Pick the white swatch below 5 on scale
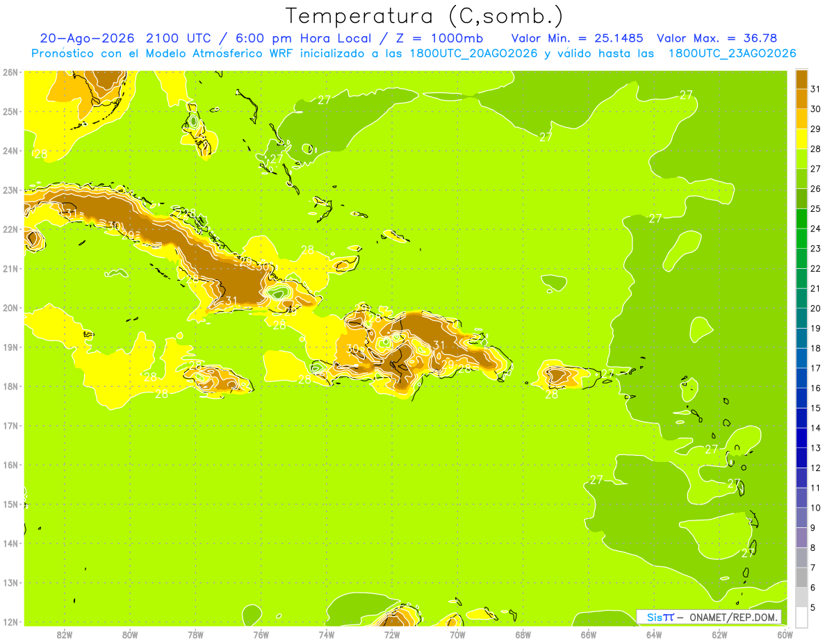The image size is (834, 644). (x=801, y=617)
